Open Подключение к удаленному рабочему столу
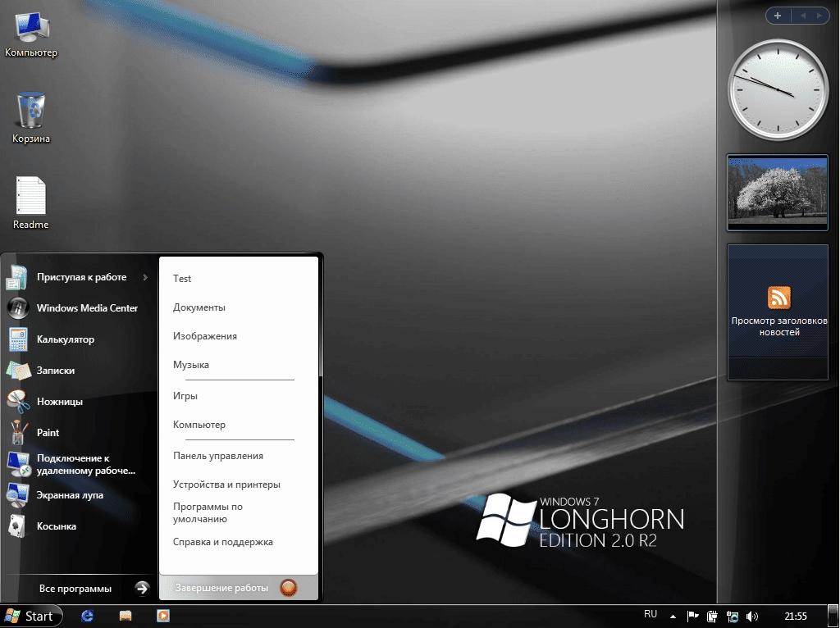This screenshot has width=840, height=628. [78, 464]
